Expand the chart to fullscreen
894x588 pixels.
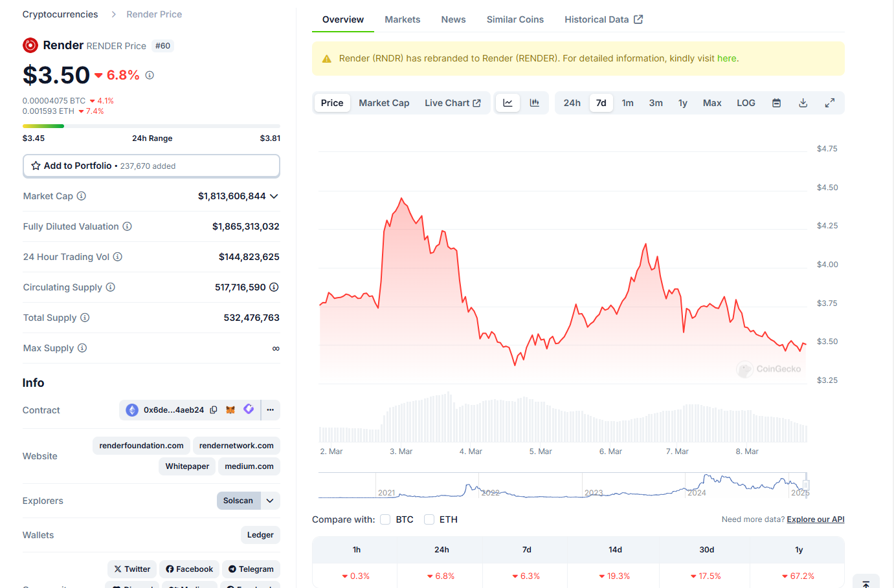(830, 103)
